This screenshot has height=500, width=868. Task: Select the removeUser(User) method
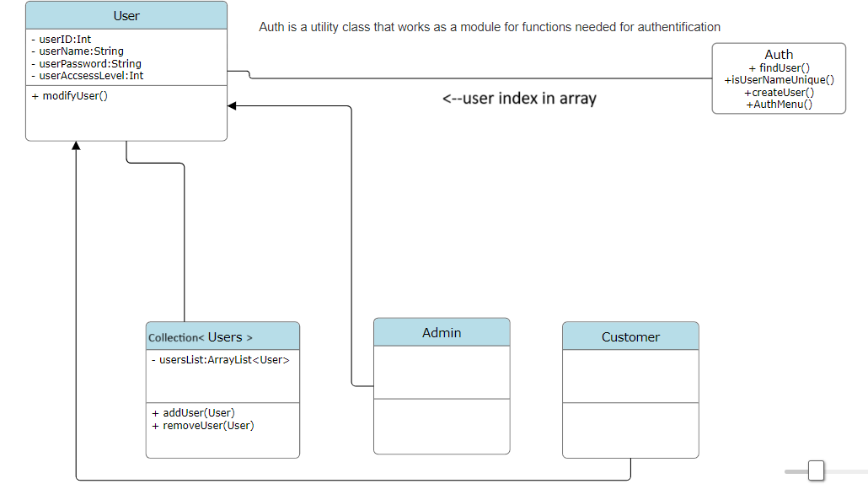pos(202,426)
